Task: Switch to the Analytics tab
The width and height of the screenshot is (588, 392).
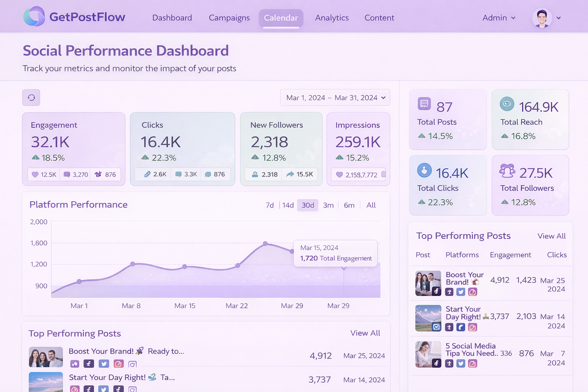Action: 332,18
